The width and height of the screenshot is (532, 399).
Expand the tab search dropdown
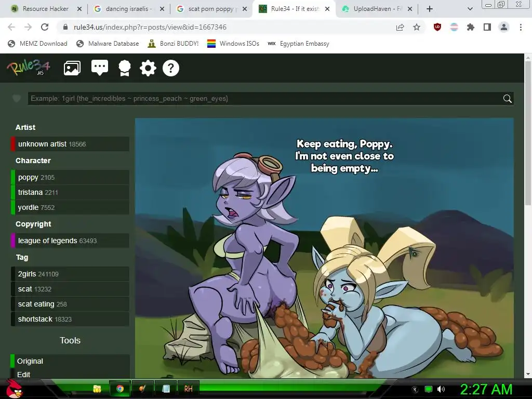click(470, 9)
